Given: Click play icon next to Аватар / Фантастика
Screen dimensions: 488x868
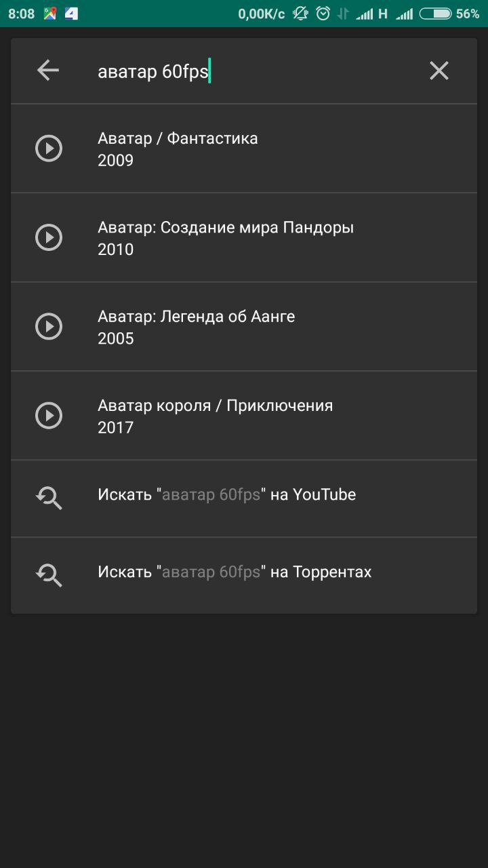Looking at the screenshot, I should 49,149.
